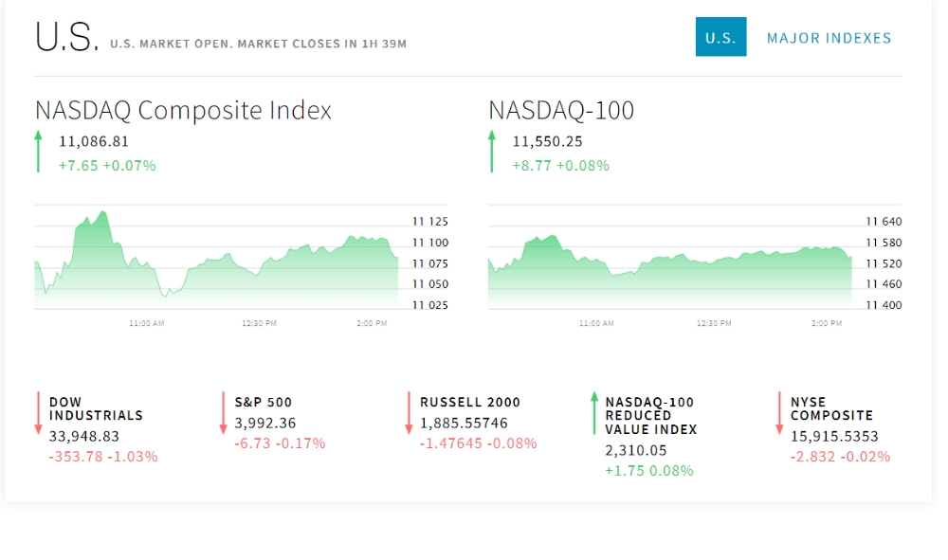
Task: Open NYSE Composite index details
Action: 832,409
